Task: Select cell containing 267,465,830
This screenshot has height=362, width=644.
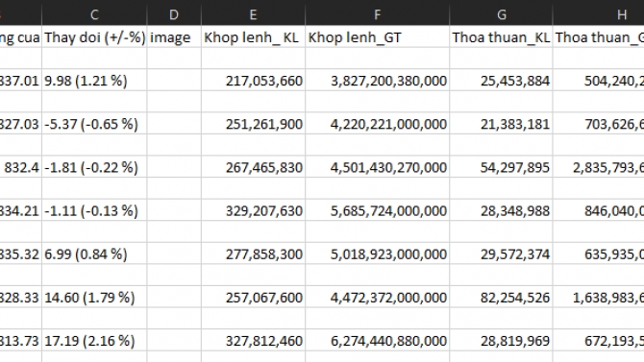Action: tap(253, 167)
